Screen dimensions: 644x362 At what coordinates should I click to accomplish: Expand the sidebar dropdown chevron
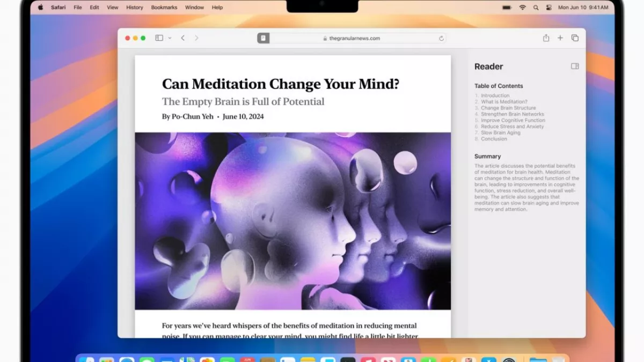(x=170, y=38)
